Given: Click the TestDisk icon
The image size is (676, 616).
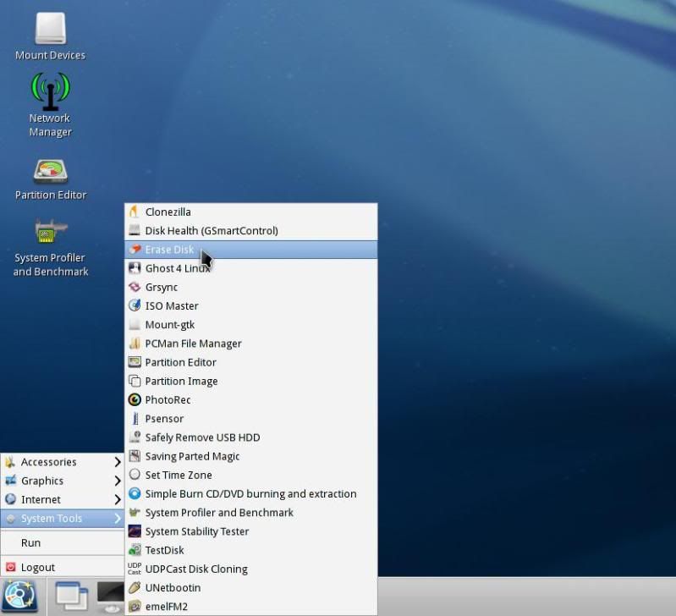Looking at the screenshot, I should click(135, 550).
